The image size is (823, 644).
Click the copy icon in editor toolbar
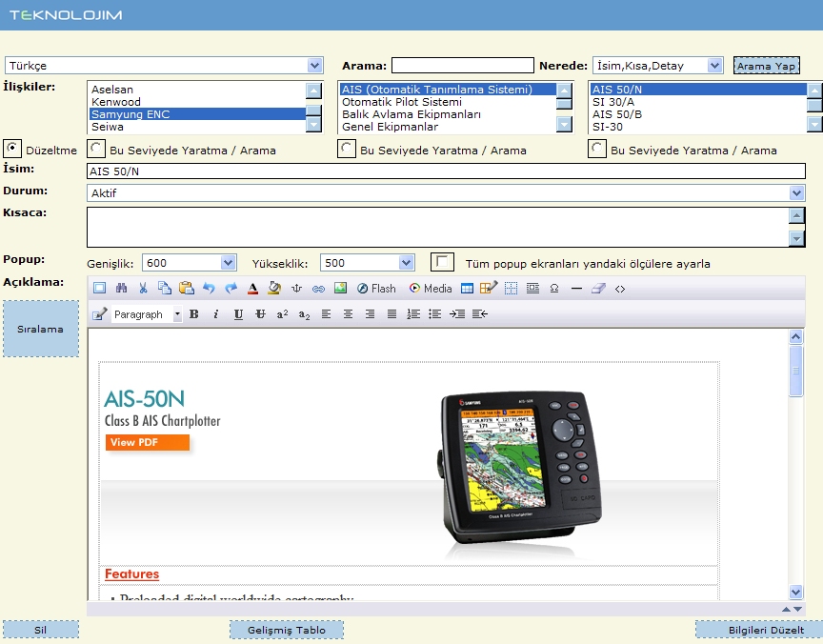point(165,288)
